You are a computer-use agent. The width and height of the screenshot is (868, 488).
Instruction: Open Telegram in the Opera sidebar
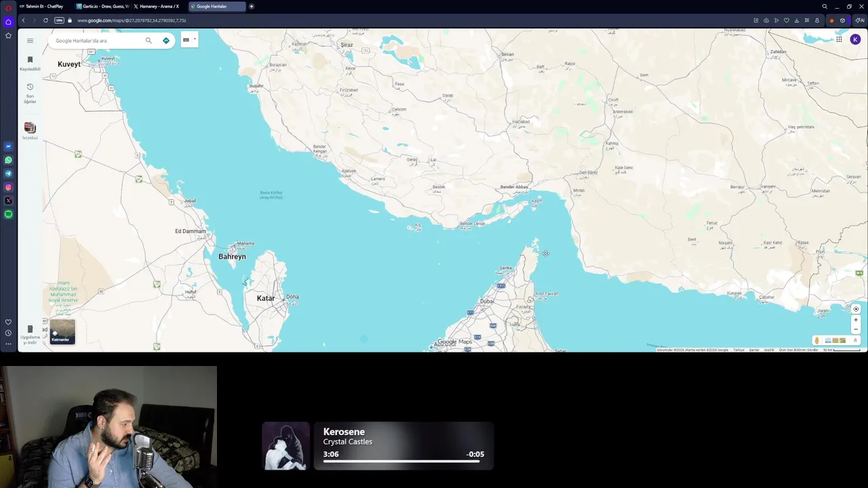[8, 174]
